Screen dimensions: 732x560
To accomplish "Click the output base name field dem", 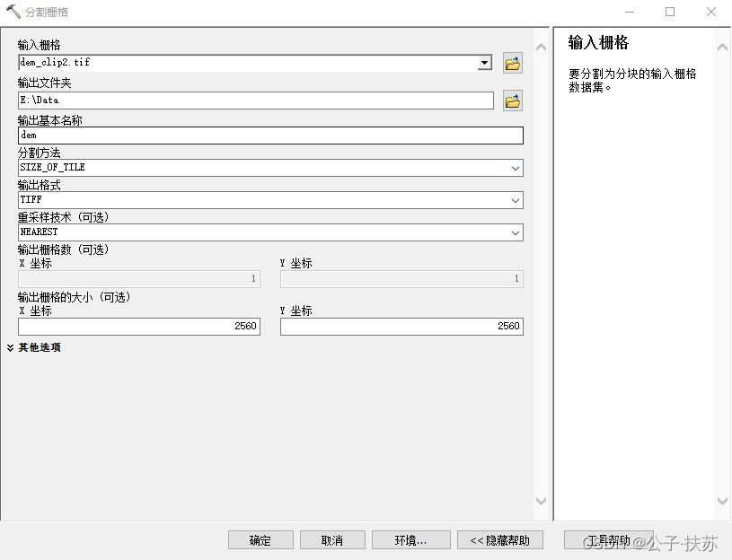I will pos(270,136).
